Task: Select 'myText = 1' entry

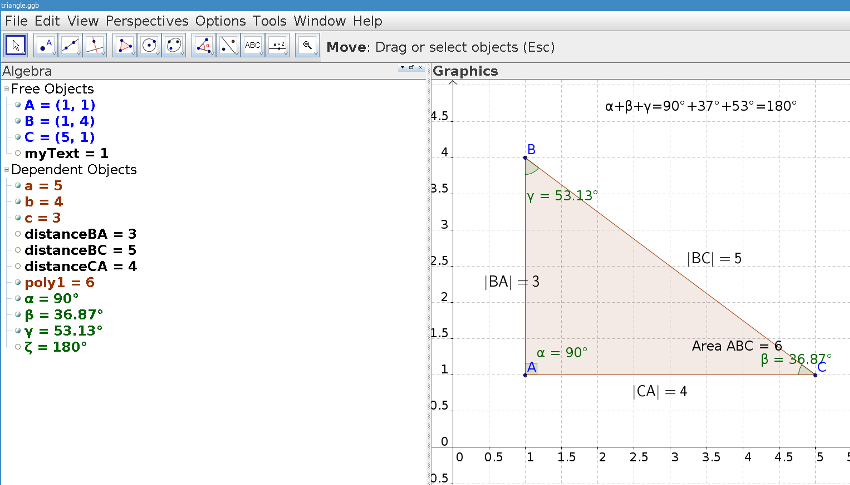Action: point(66,153)
